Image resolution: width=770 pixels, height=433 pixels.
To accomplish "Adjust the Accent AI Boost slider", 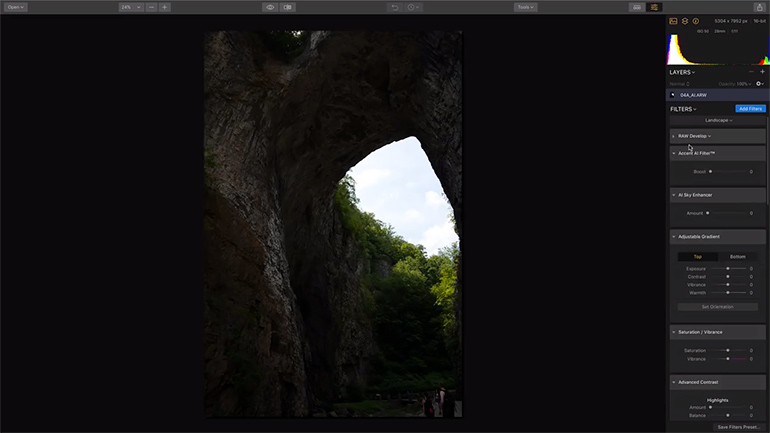I will tap(710, 171).
